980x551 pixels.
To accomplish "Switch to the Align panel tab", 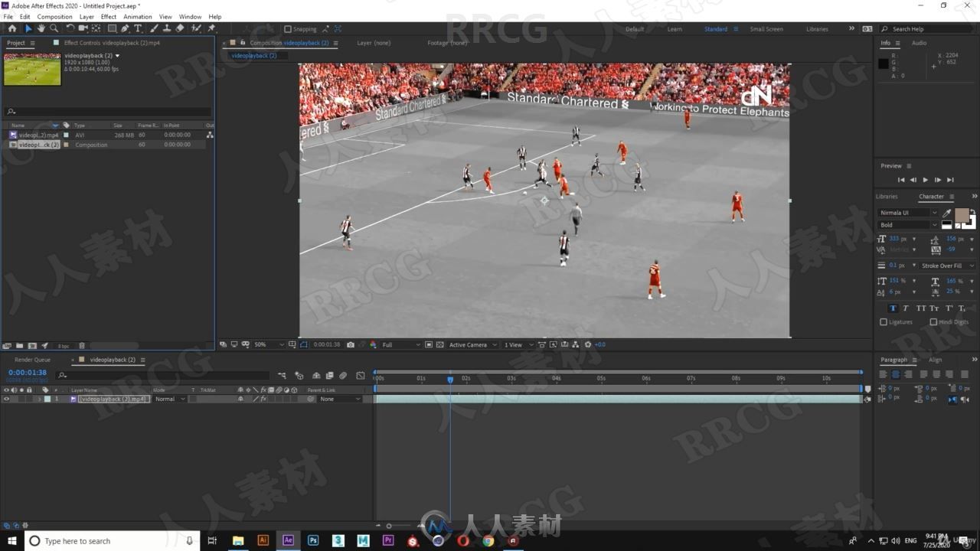I will [x=935, y=360].
